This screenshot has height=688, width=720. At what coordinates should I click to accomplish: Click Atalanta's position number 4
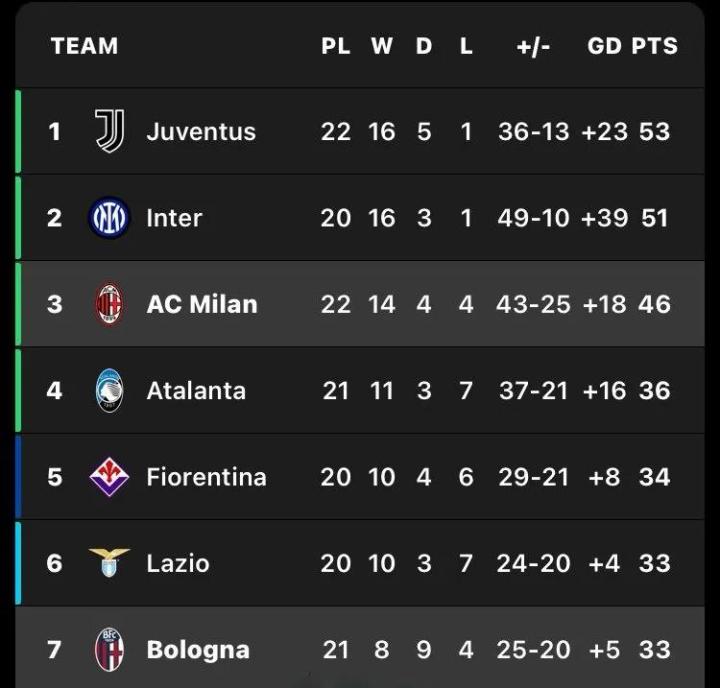(54, 390)
